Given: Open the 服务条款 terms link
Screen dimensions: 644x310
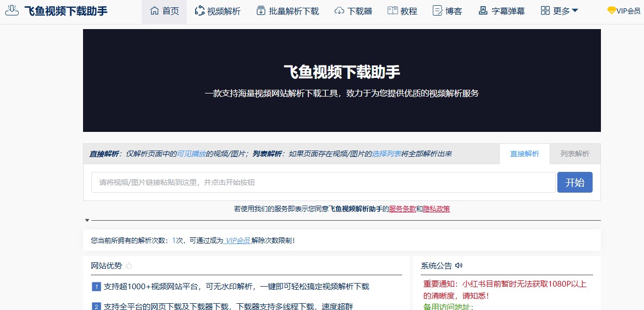Looking at the screenshot, I should click(x=402, y=209).
